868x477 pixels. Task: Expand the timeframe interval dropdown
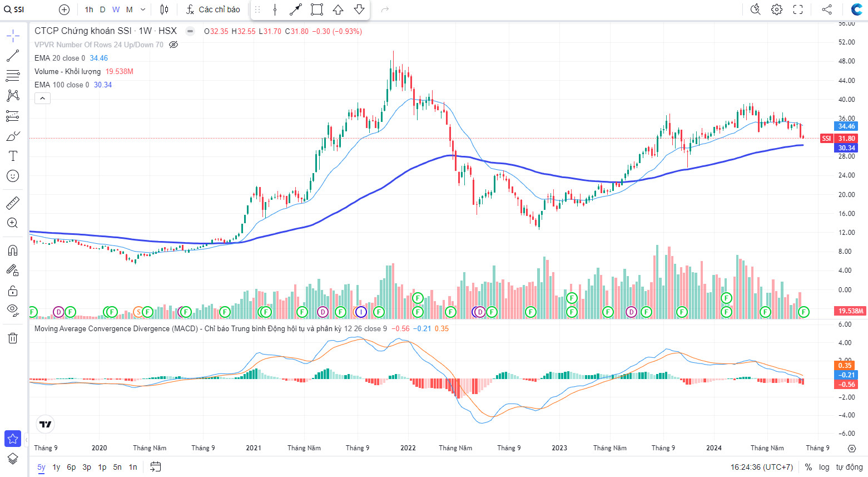[143, 9]
